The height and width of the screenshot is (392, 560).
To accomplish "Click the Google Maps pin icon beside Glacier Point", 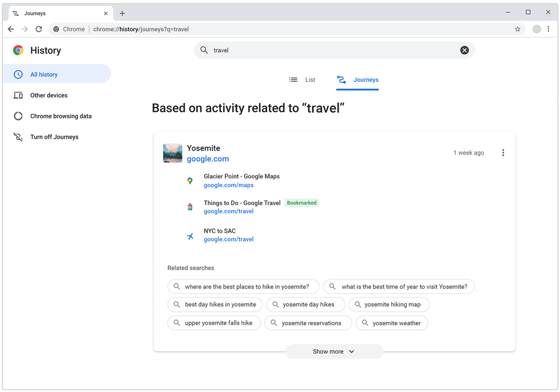I will (x=190, y=180).
